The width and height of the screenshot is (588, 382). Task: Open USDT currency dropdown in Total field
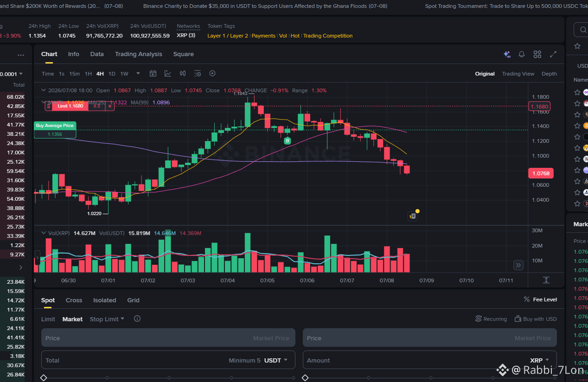276,360
